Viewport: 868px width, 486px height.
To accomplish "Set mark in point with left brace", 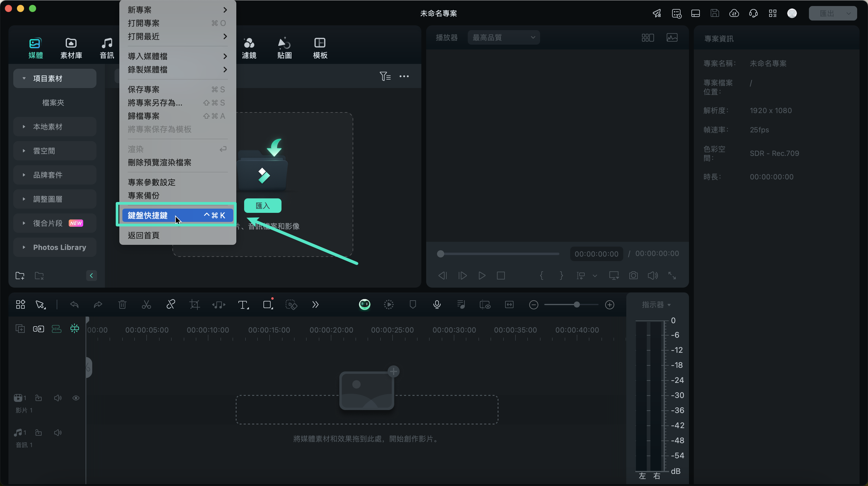I will coord(541,275).
